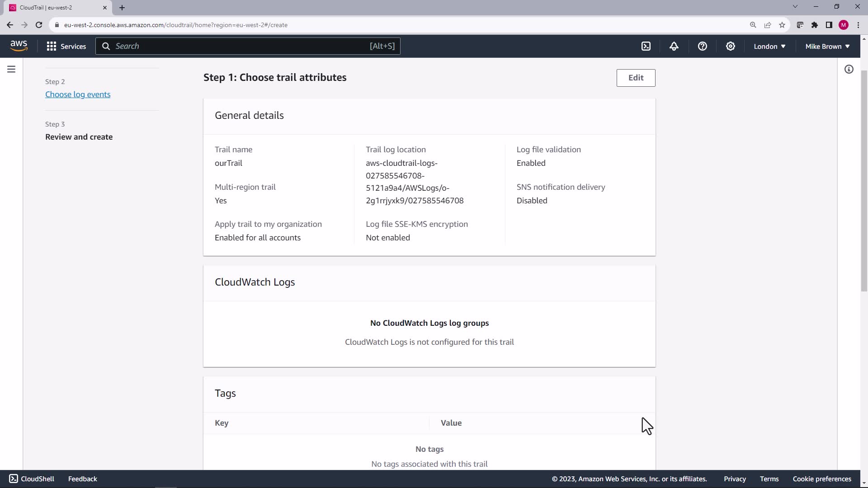Open the info panel icon
Viewport: 868px width, 488px height.
849,69
